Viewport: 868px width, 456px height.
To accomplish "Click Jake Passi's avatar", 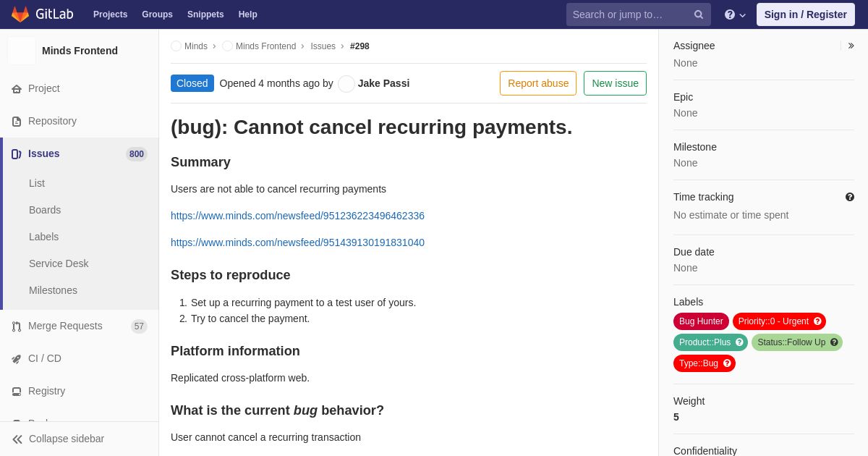I will [x=346, y=83].
